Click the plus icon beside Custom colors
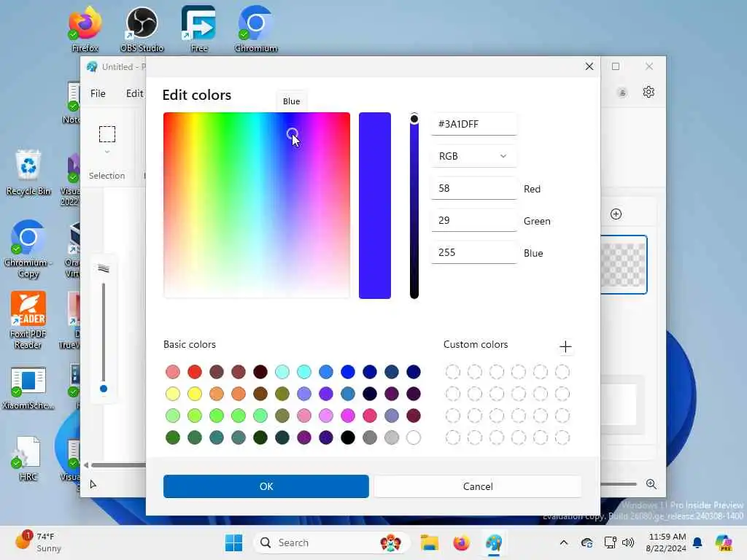The width and height of the screenshot is (747, 560). [565, 346]
